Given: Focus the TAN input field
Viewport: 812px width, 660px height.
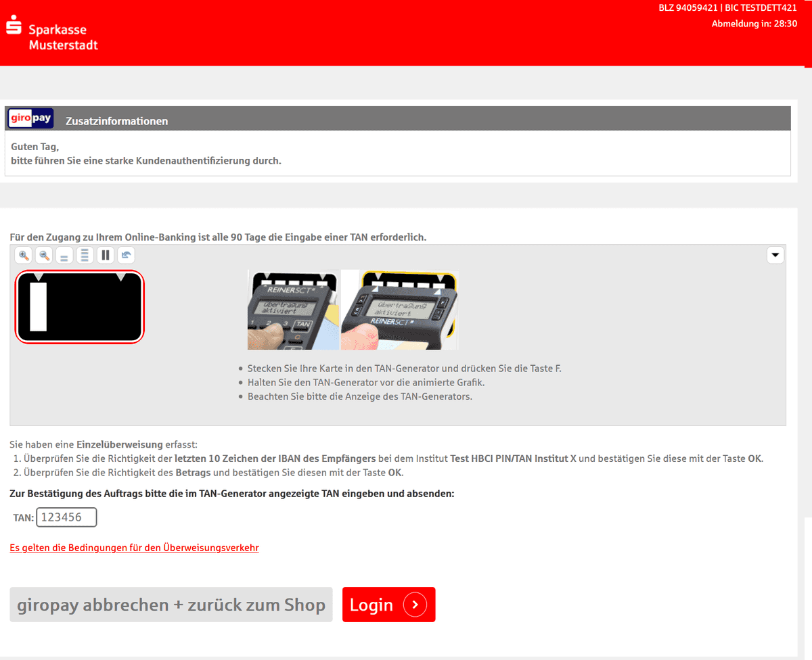Looking at the screenshot, I should pyautogui.click(x=66, y=517).
